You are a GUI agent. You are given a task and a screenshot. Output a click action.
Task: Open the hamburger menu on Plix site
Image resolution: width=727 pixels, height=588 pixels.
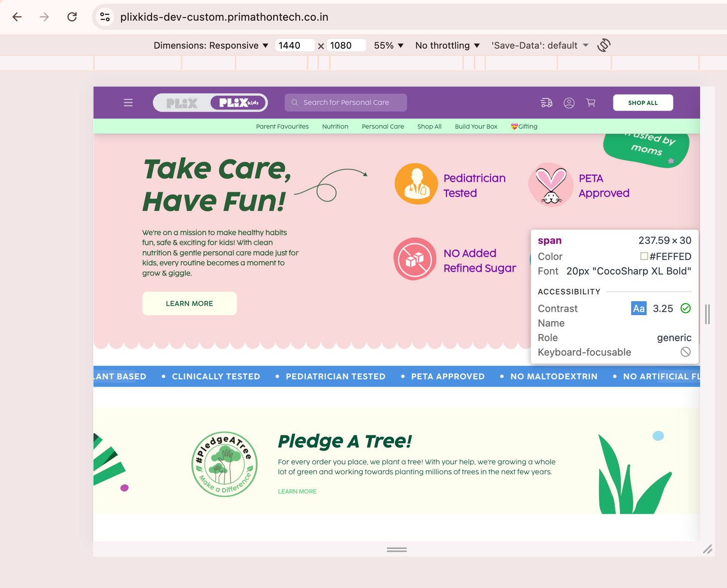[x=128, y=103]
